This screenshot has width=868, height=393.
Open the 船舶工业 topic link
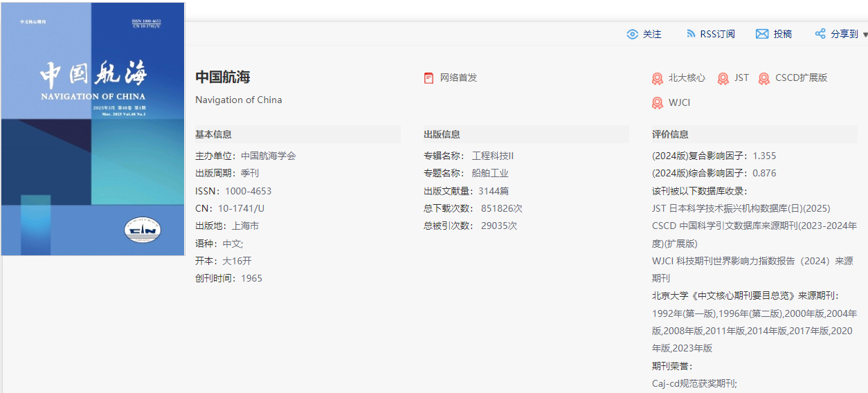490,173
